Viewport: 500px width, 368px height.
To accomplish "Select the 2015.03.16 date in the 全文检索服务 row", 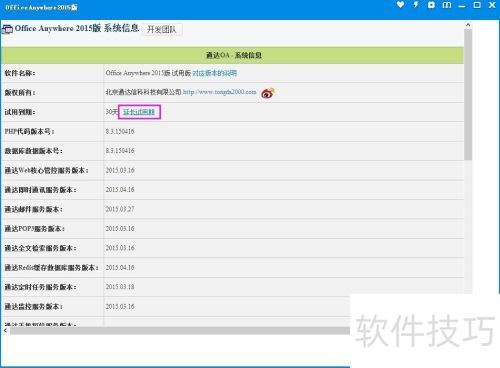I will tap(120, 248).
